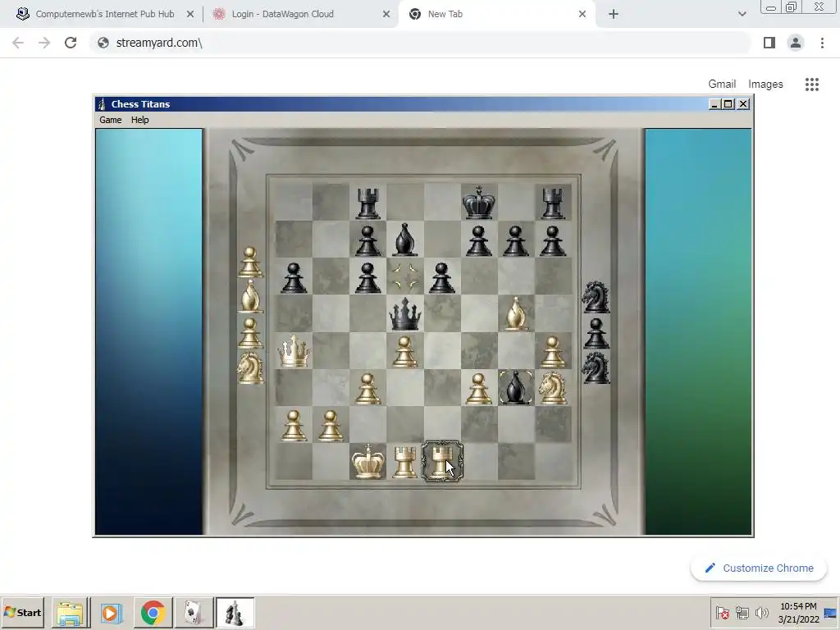
Task: Open the Images link
Action: click(765, 84)
